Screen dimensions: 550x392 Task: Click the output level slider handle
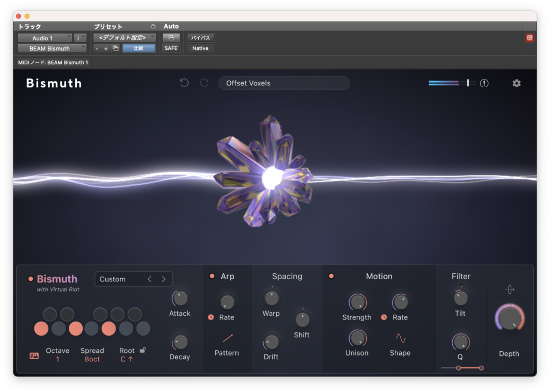[468, 83]
